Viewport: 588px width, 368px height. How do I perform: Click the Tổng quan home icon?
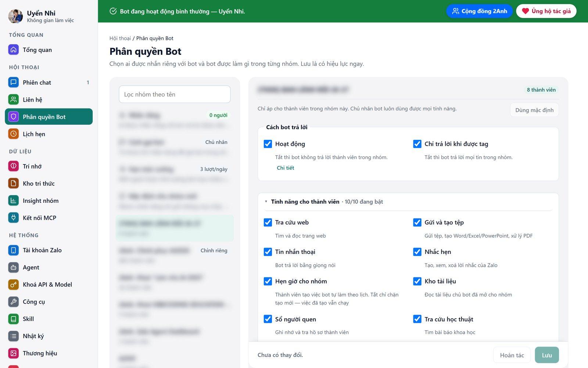point(14,50)
